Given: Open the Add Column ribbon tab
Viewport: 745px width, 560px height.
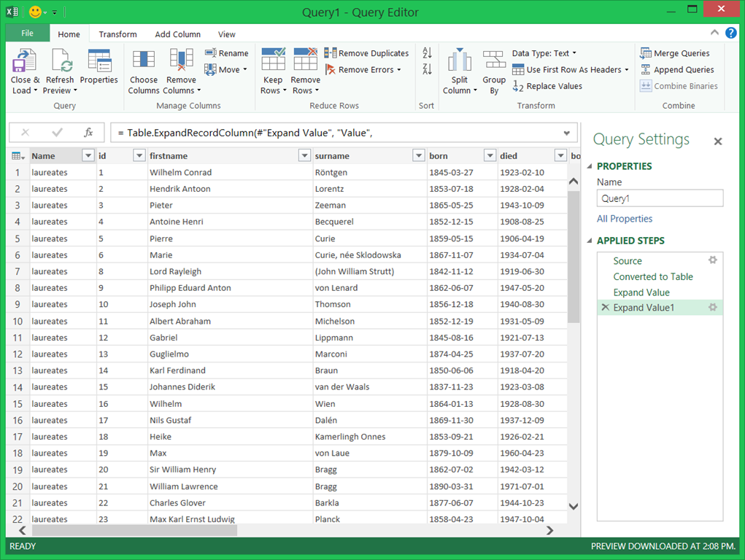Looking at the screenshot, I should (x=177, y=34).
